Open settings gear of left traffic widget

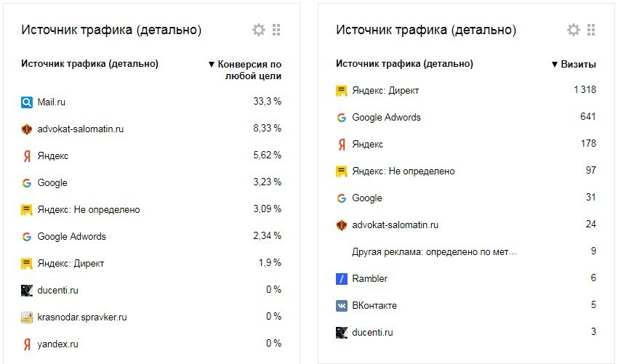(x=259, y=30)
